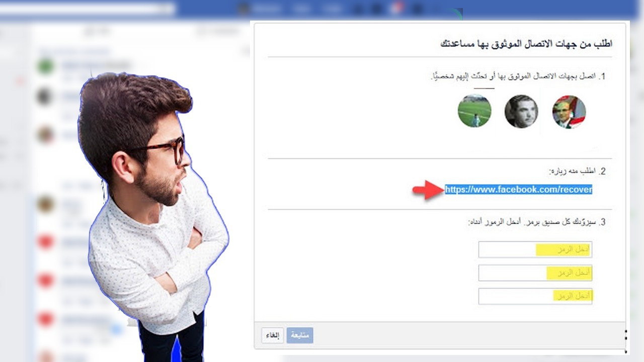This screenshot has height=362, width=644.
Task: Click the blurred Facebook search bar
Action: (x=88, y=9)
